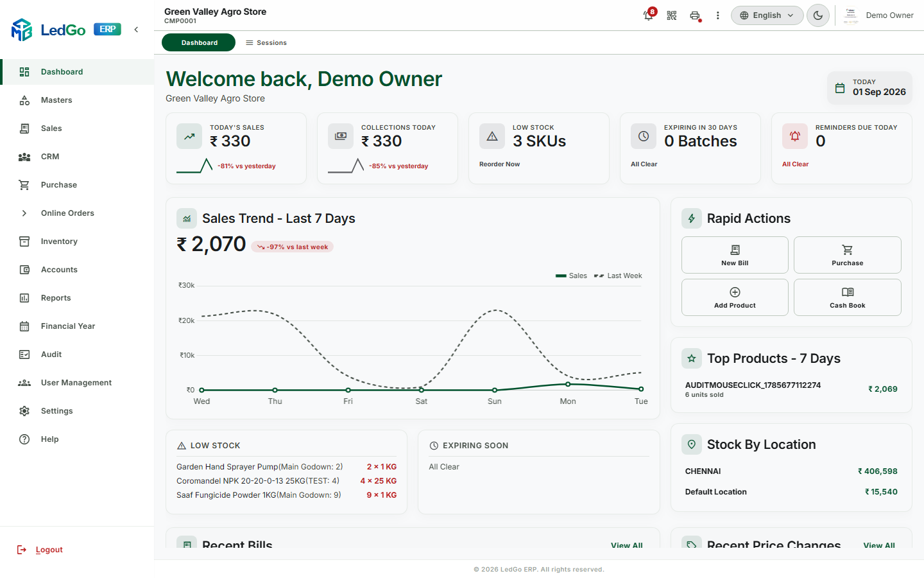Select the Dashboard tab
This screenshot has width=924, height=578.
coord(199,42)
